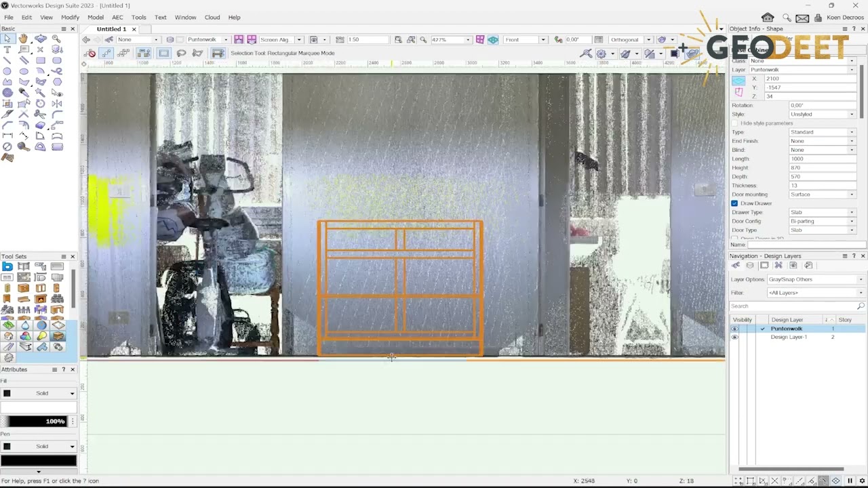
Task: Open the Front view dropdown
Action: (x=524, y=39)
